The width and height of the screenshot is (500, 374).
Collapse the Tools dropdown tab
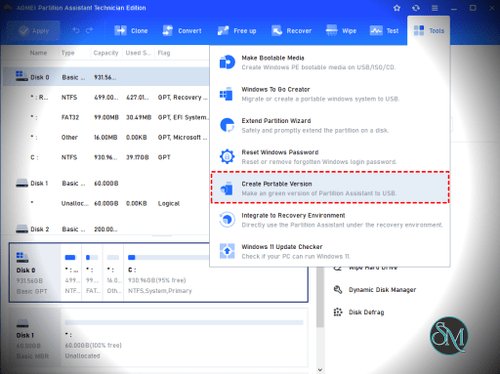click(429, 31)
